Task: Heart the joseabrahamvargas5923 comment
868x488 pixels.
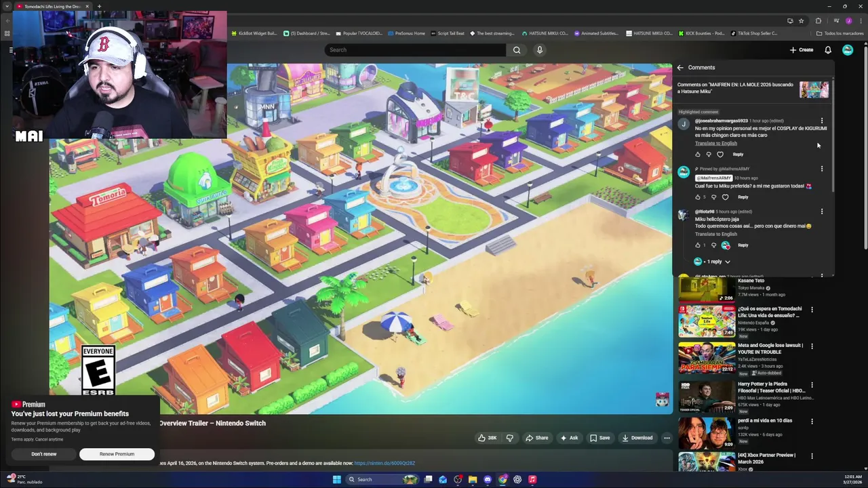Action: [720, 155]
